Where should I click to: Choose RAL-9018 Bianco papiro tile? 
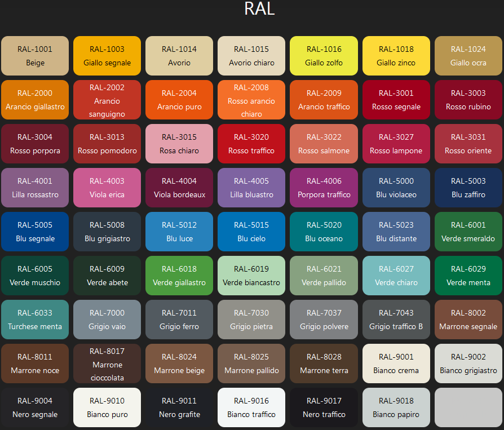pos(396,407)
